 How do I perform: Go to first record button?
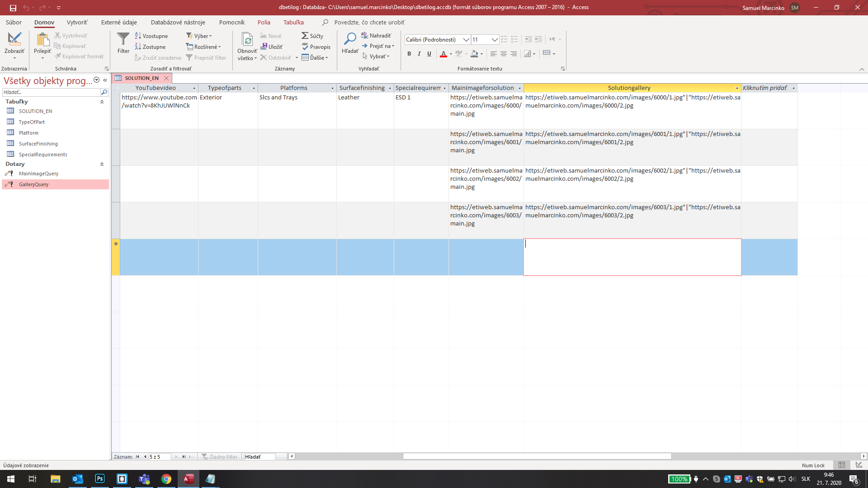tap(137, 457)
